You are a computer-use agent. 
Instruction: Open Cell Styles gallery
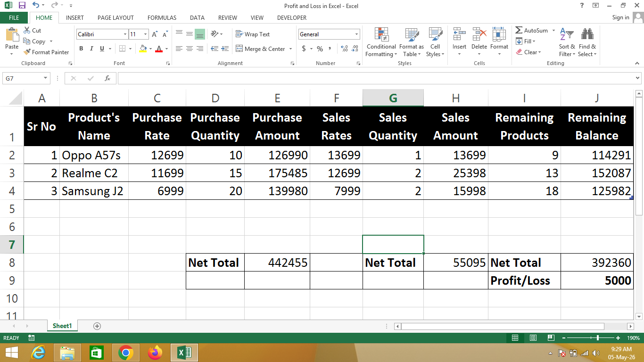pyautogui.click(x=435, y=42)
